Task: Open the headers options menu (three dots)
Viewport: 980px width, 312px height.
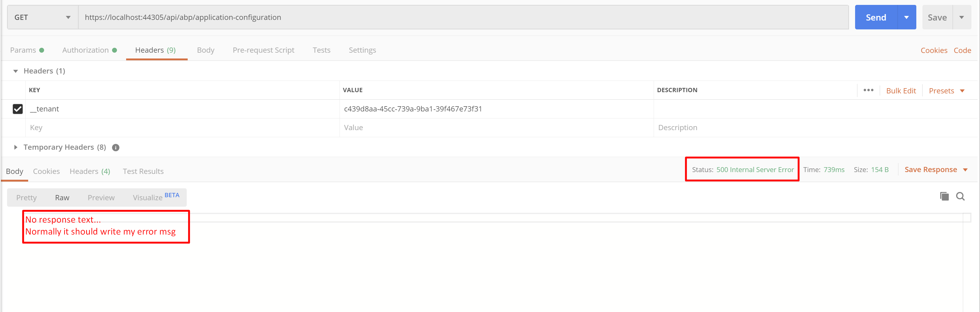Action: 869,90
